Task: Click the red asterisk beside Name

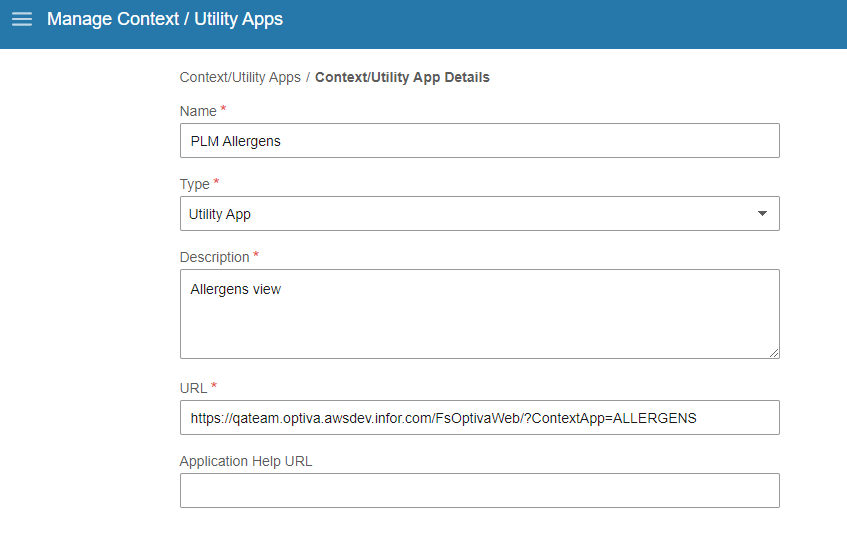Action: [x=224, y=109]
